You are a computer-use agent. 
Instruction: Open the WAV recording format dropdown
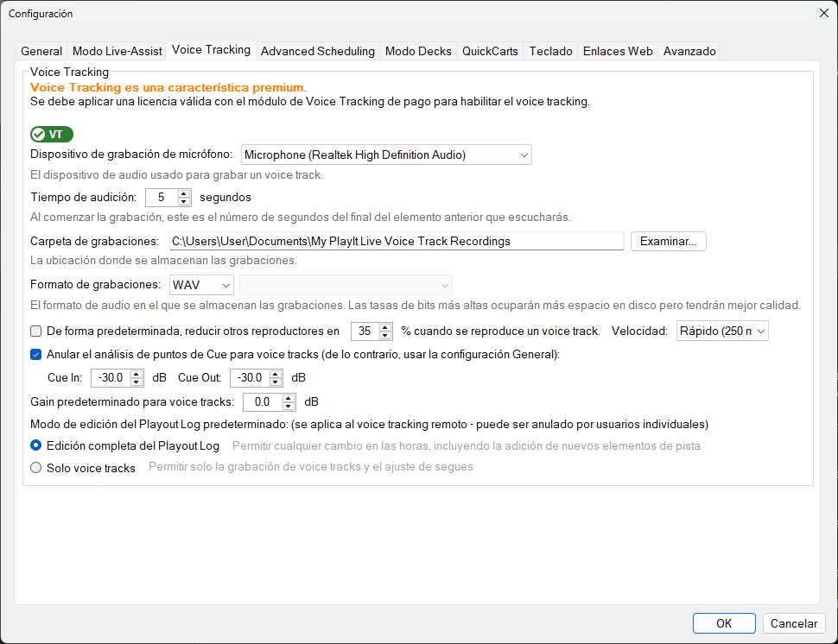coord(201,285)
